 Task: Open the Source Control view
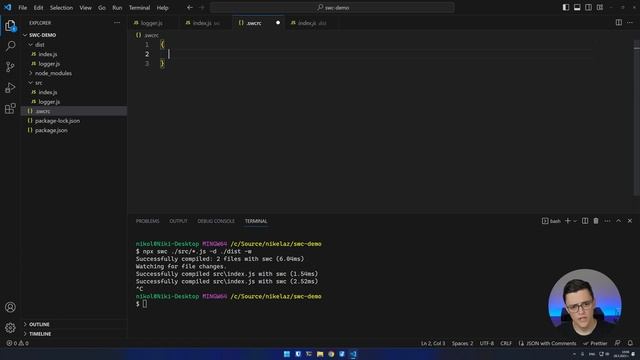(10, 67)
